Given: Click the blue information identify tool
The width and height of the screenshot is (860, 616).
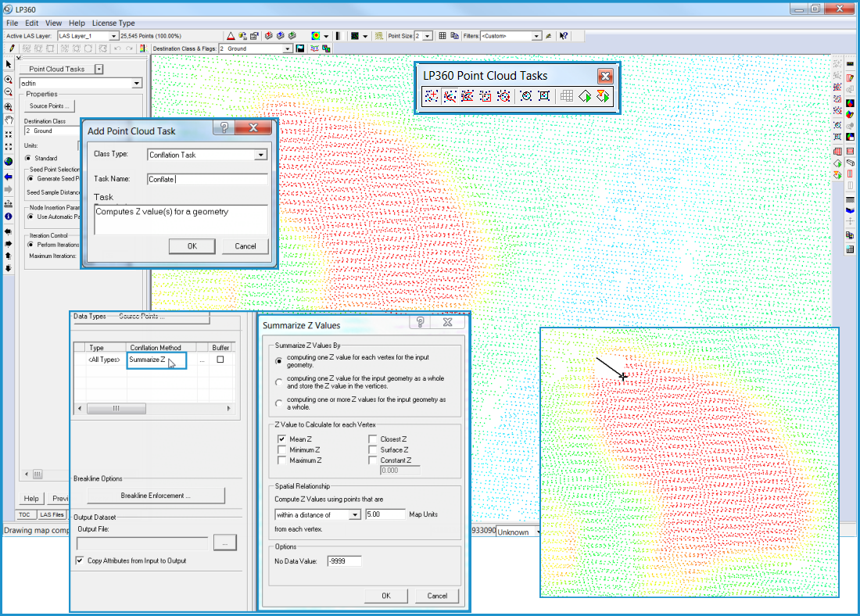Looking at the screenshot, I should pos(9,217).
